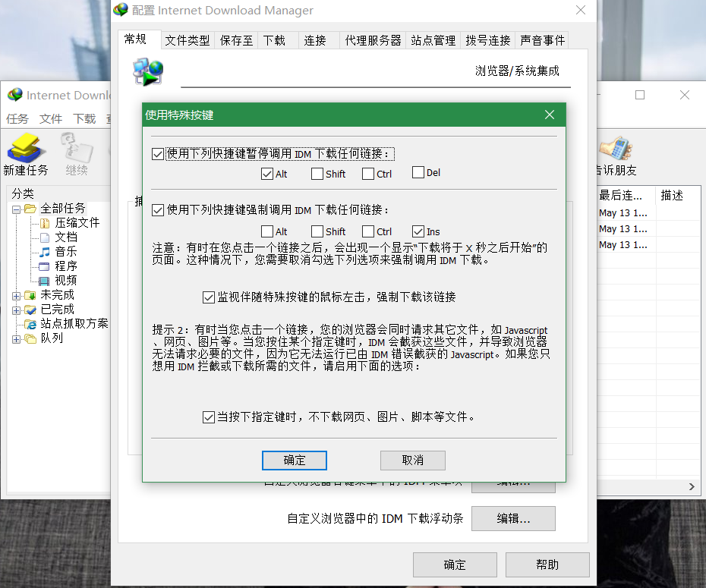
Task: Switch to the 声音事件 tab
Action: coord(542,40)
